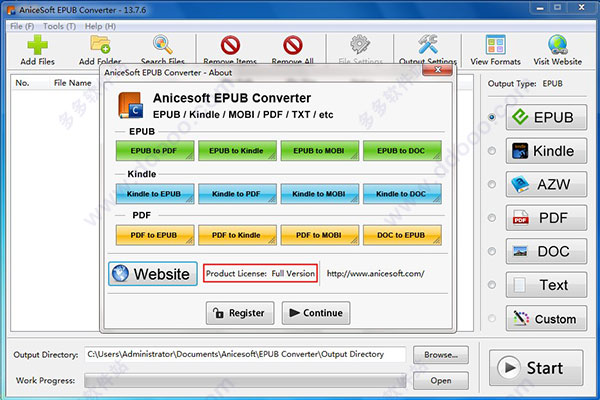This screenshot has width=600, height=400.
Task: Click the EPUB to PDF green button
Action: [x=153, y=150]
